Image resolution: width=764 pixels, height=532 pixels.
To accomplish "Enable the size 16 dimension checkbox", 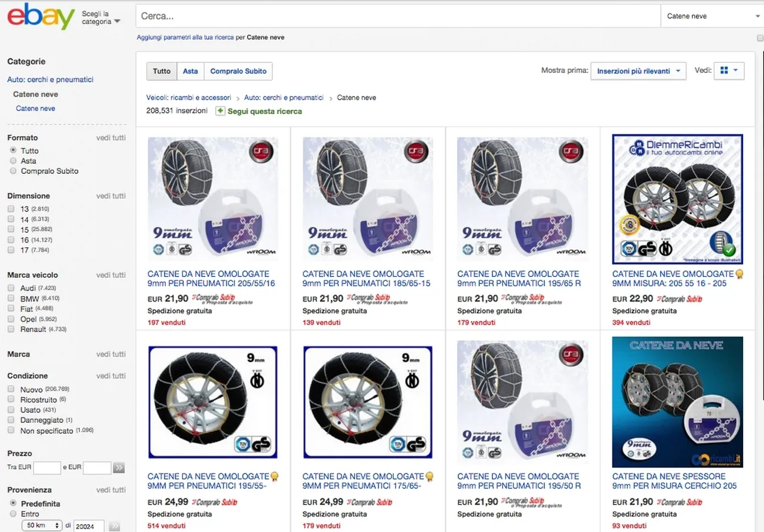I will tap(11, 240).
